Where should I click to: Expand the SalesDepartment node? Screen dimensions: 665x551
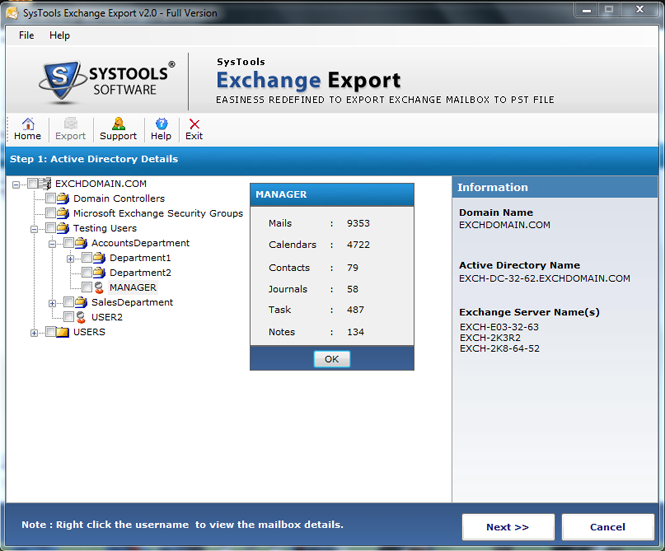(52, 303)
